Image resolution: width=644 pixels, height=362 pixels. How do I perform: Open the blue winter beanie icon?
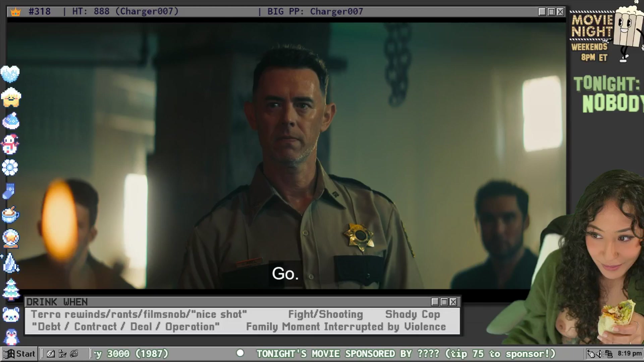[11, 121]
